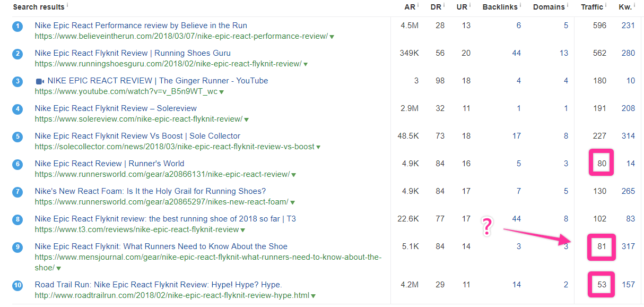Click traffic value 562 for Running Shoes Guru

pos(599,53)
